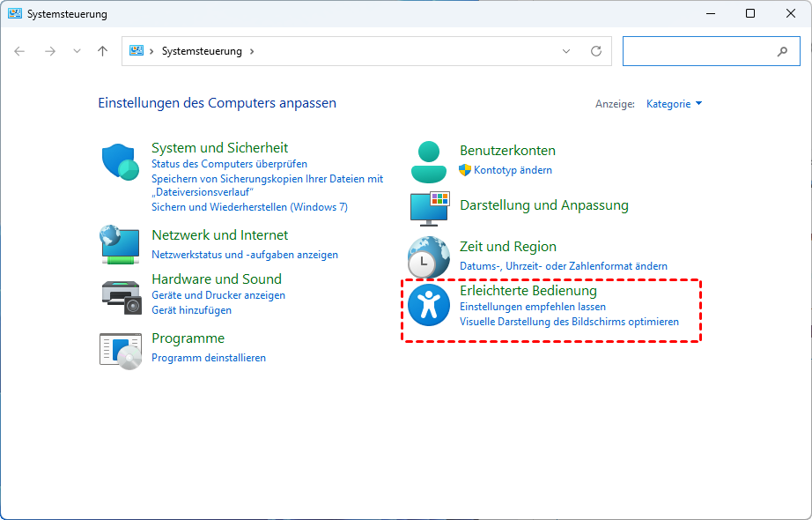The height and width of the screenshot is (520, 812).
Task: Click the Programme disc icon
Action: (x=121, y=351)
